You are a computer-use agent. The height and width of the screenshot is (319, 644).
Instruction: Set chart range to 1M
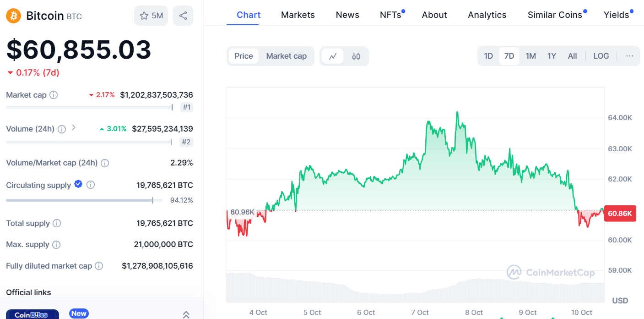click(530, 56)
